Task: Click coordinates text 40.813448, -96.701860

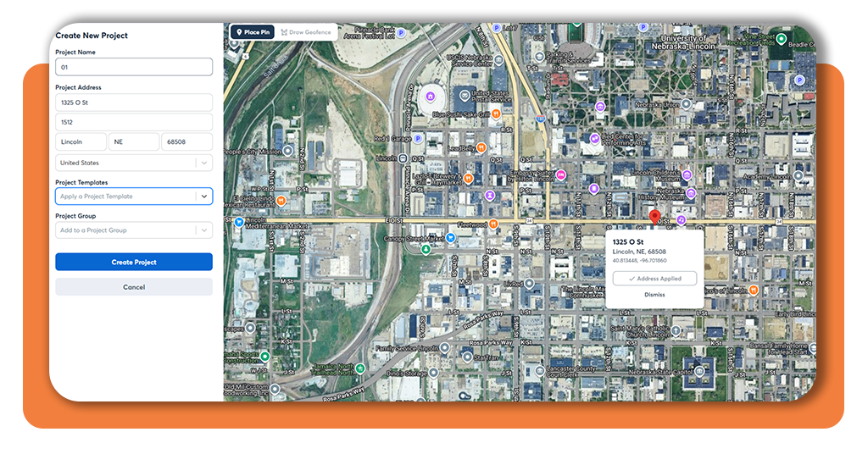Action: [639, 260]
